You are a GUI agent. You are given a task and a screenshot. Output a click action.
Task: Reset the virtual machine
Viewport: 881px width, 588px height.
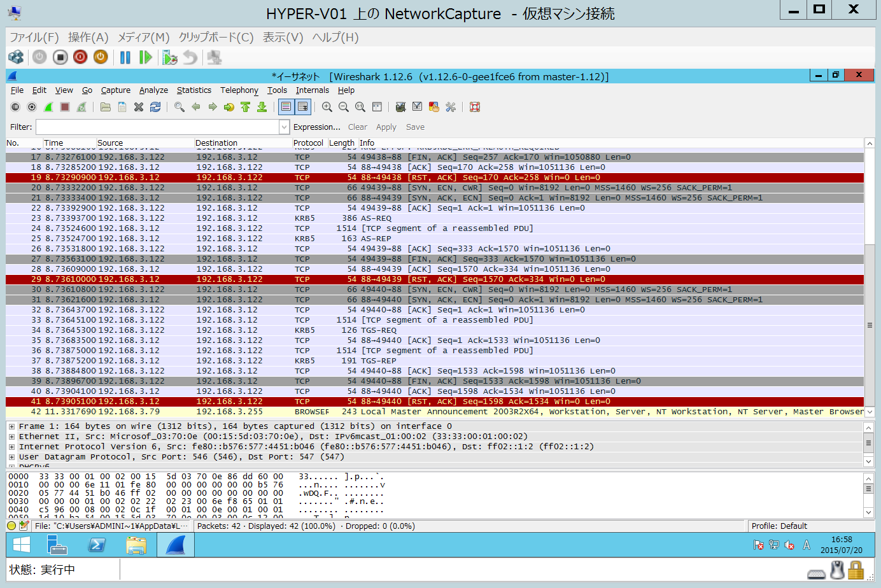pyautogui.click(x=146, y=57)
